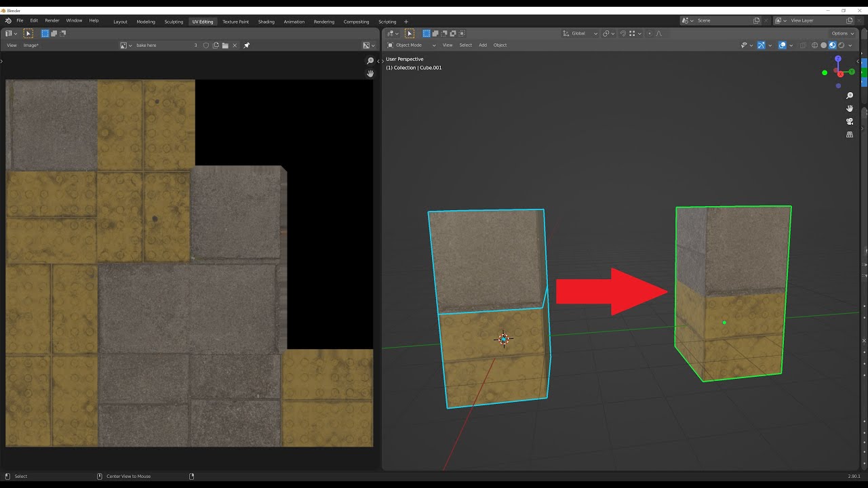Image resolution: width=868 pixels, height=488 pixels.
Task: Select the tweak tool in 3D viewport header
Action: [410, 33]
